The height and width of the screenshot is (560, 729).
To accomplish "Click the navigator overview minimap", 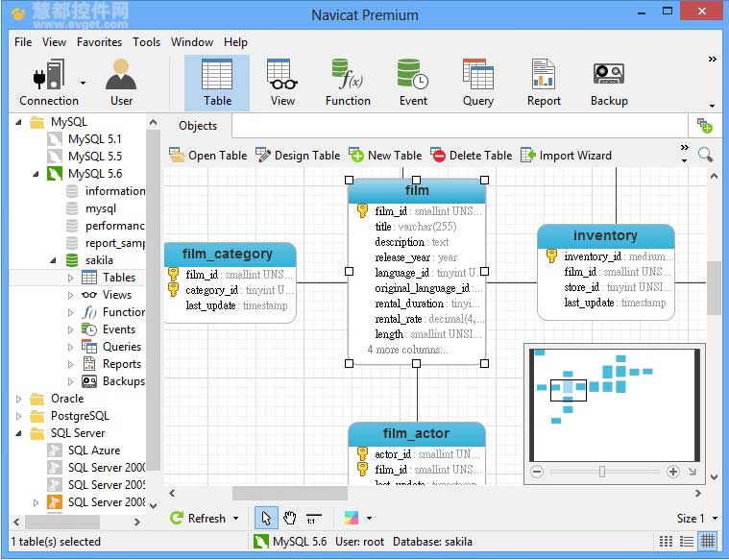I will pyautogui.click(x=614, y=404).
